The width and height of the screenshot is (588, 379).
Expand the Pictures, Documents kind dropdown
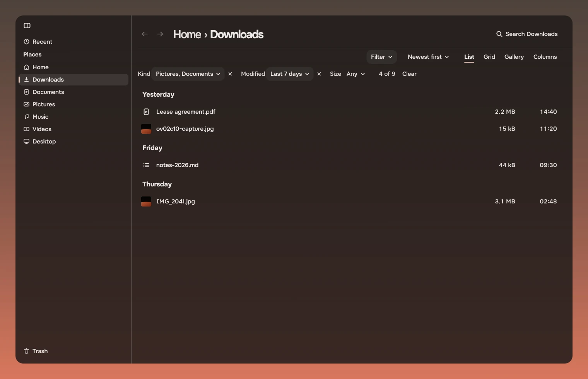(x=188, y=74)
